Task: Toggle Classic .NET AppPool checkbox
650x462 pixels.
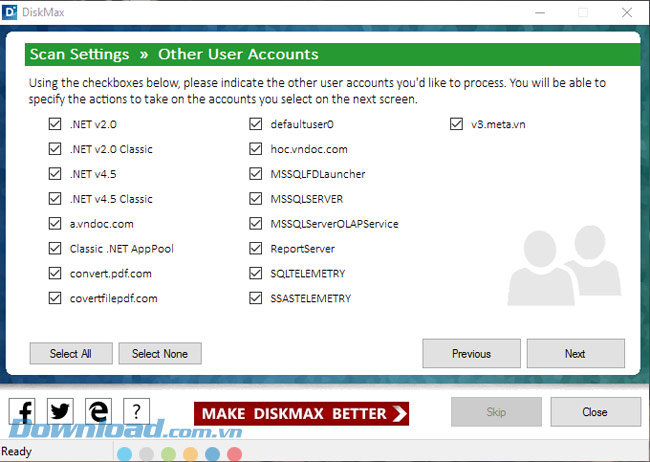Action: pyautogui.click(x=55, y=248)
